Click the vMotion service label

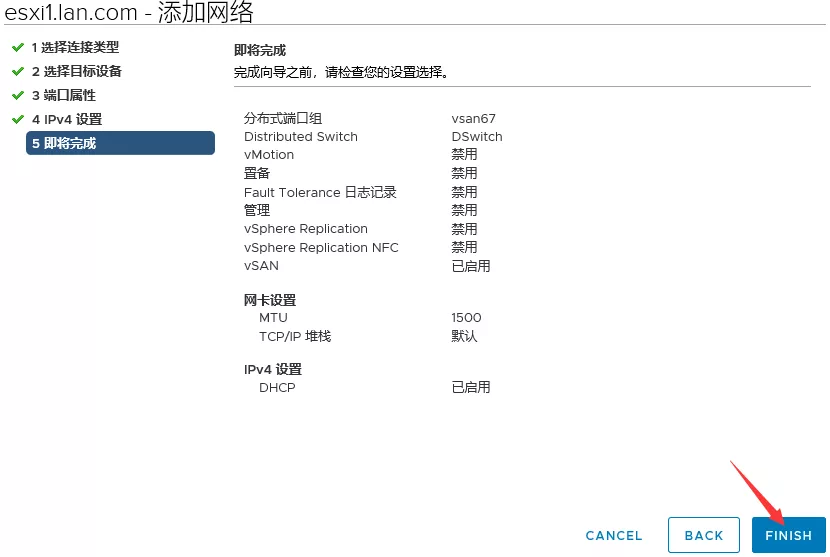click(269, 155)
